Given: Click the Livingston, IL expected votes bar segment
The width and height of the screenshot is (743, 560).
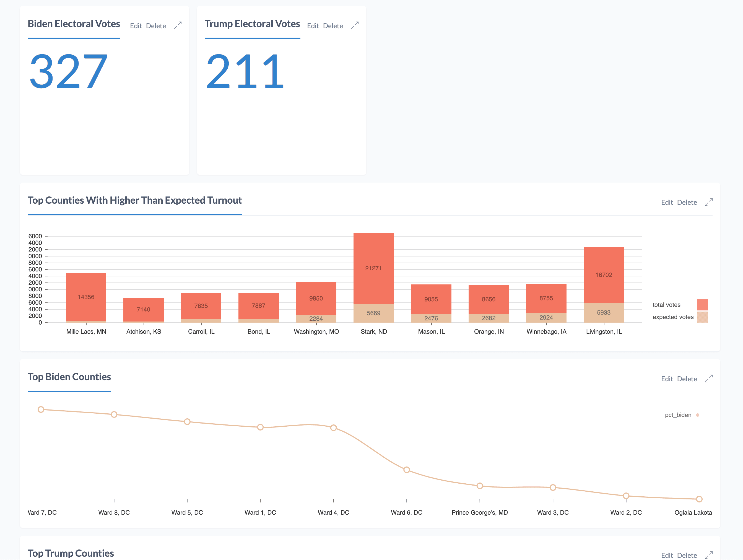Looking at the screenshot, I should click(x=604, y=312).
